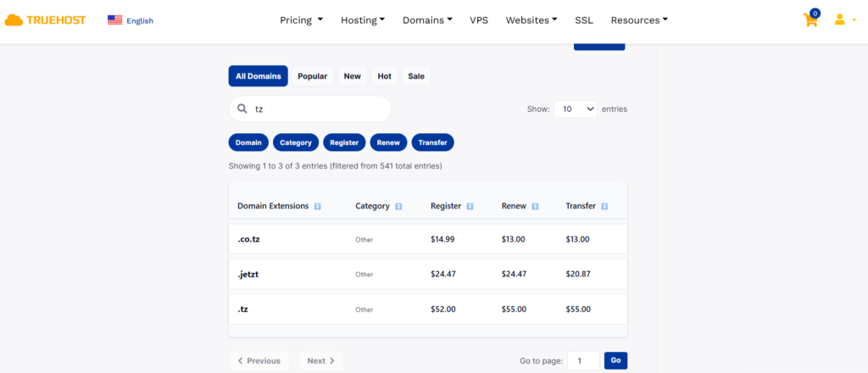Click the US flag language icon
This screenshot has width=868, height=373.
click(x=114, y=20)
